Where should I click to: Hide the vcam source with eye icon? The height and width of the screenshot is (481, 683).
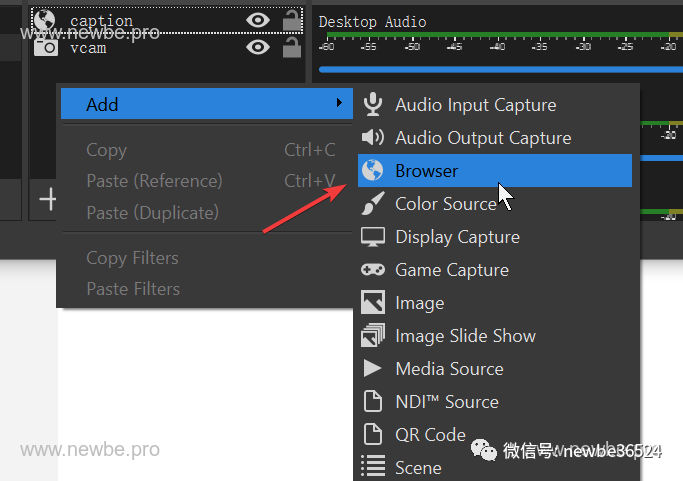point(258,47)
